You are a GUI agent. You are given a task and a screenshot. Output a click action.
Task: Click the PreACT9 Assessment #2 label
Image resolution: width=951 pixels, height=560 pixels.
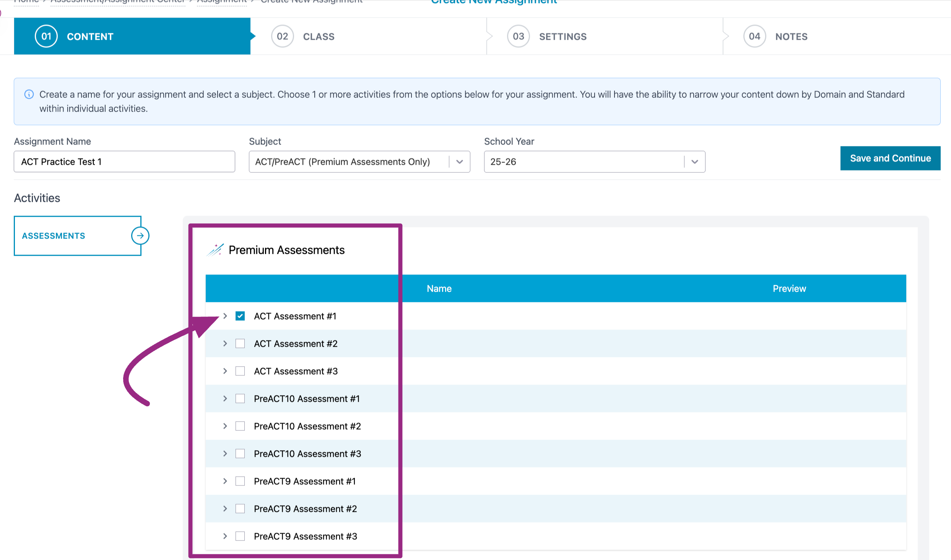click(x=305, y=509)
